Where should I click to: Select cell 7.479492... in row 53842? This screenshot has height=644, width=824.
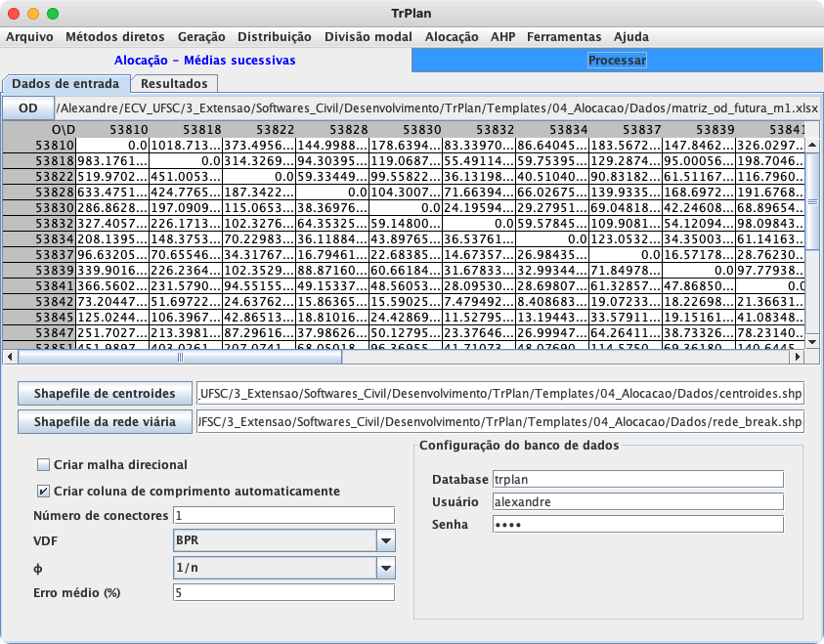479,302
